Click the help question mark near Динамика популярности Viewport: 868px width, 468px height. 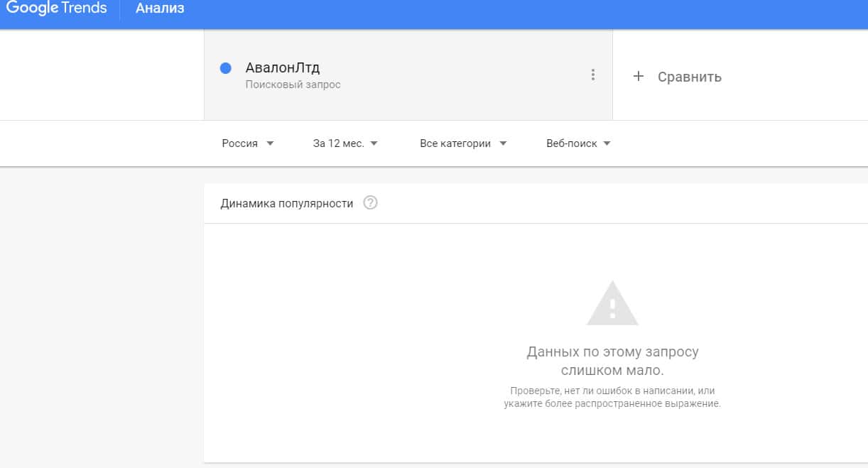click(x=370, y=203)
